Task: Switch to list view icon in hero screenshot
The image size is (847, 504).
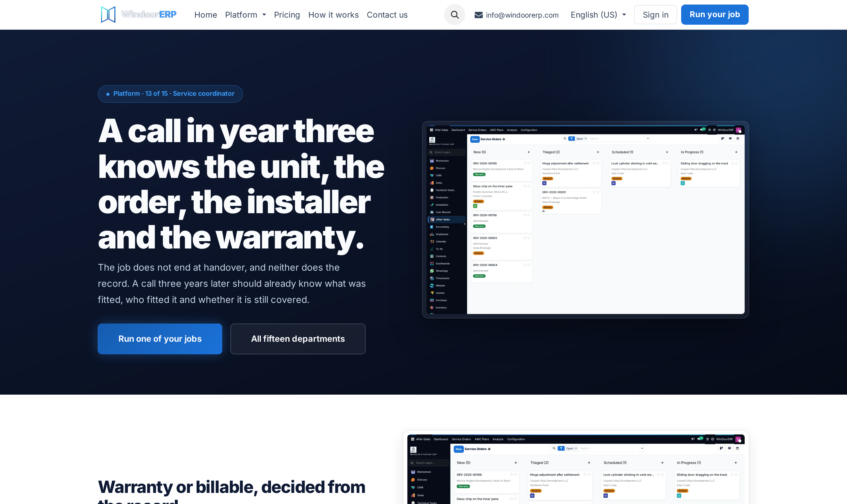Action: 730,139
